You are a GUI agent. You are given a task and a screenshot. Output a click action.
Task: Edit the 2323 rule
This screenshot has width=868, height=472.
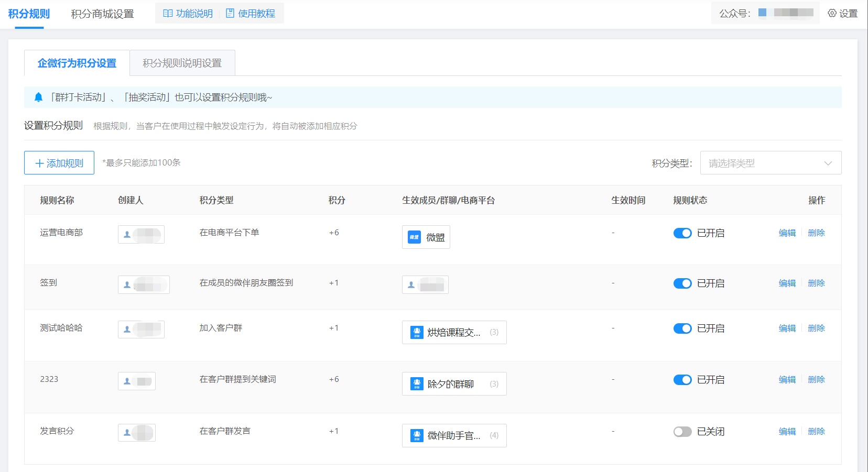pyautogui.click(x=787, y=380)
